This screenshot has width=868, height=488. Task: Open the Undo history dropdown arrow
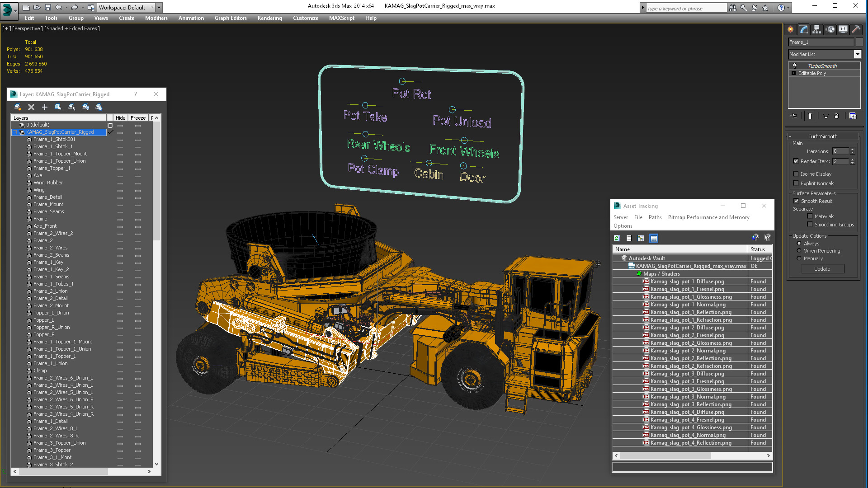(67, 7)
